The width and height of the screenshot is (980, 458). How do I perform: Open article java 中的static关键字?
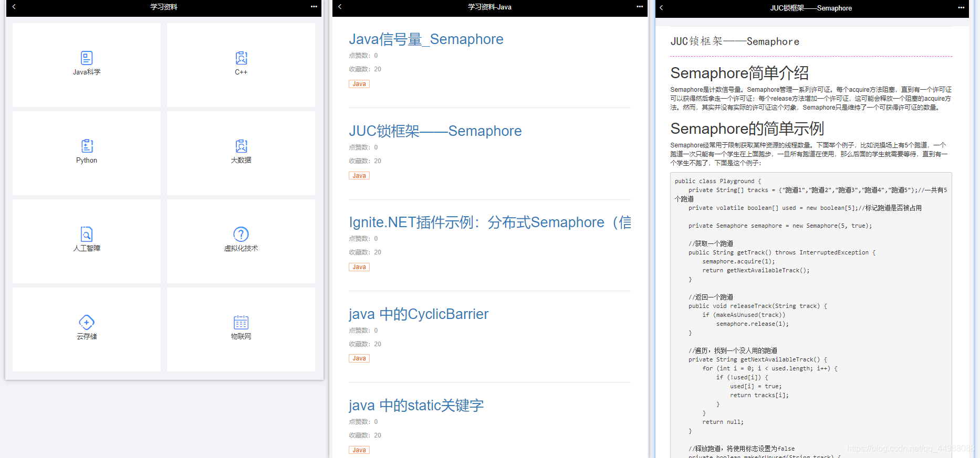coord(416,405)
